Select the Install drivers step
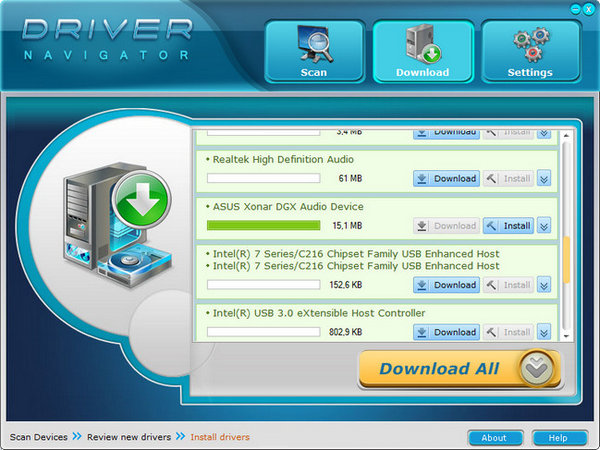 pyautogui.click(x=220, y=437)
